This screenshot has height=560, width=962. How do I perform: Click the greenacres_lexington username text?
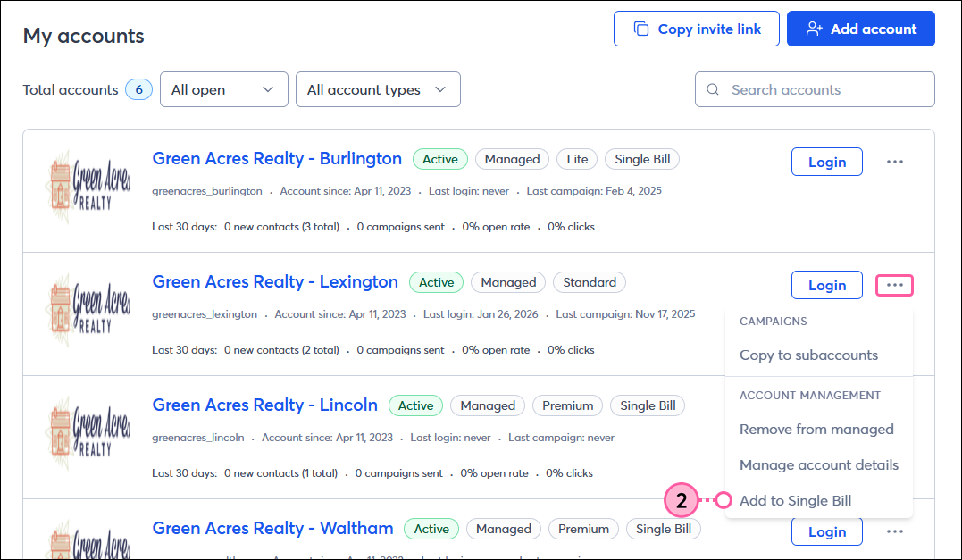(x=205, y=314)
